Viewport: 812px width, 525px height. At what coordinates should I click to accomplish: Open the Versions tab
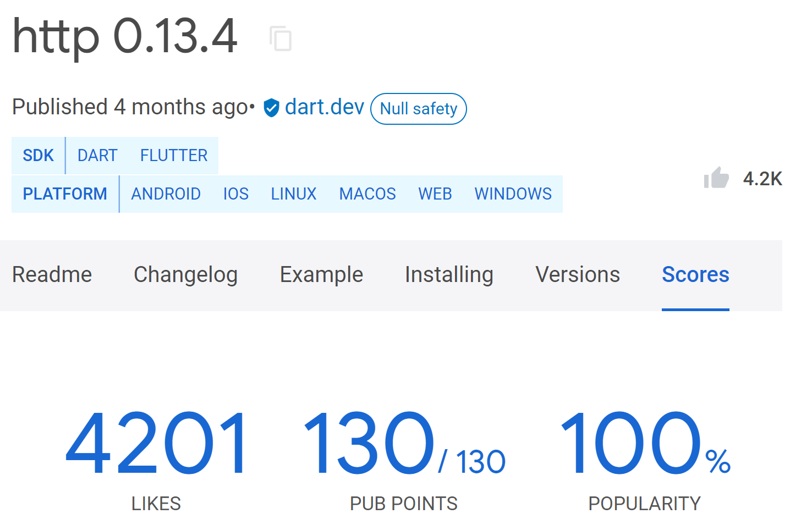pyautogui.click(x=578, y=275)
